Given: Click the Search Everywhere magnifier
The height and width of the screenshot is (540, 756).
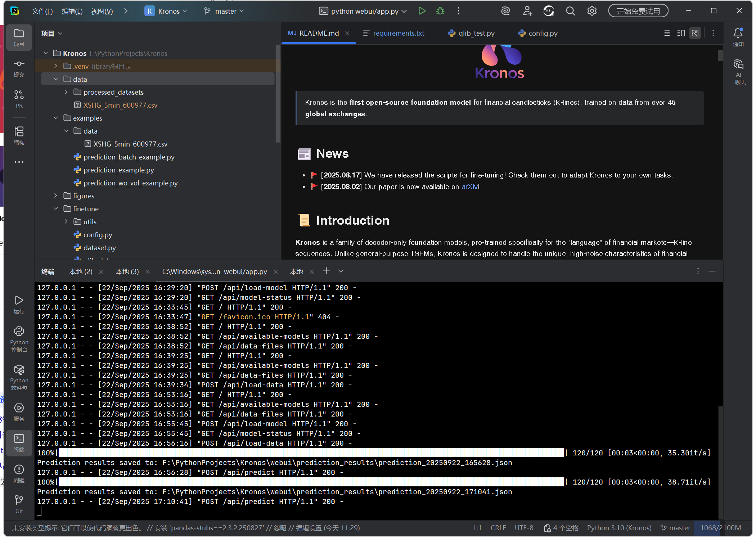Looking at the screenshot, I should (x=570, y=11).
